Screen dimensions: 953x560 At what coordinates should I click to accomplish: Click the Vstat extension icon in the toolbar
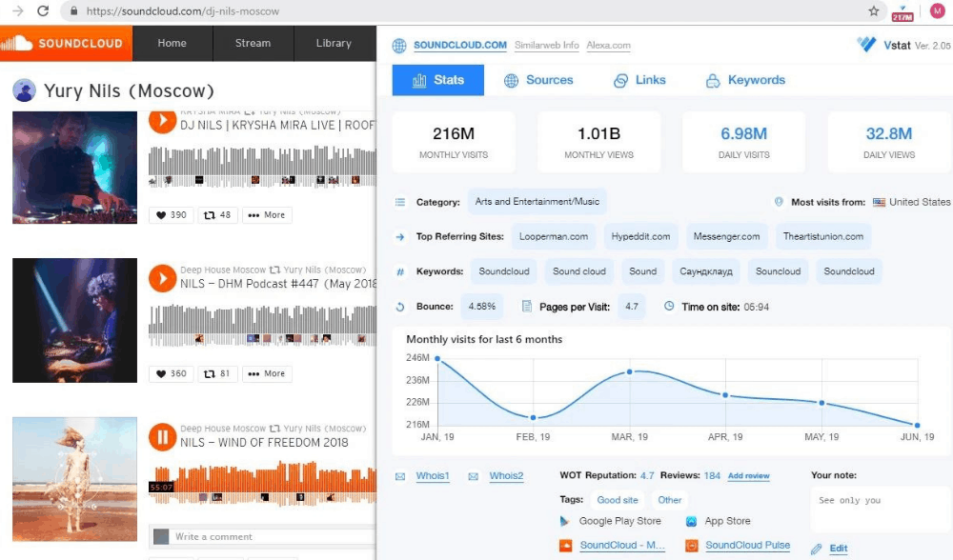902,12
